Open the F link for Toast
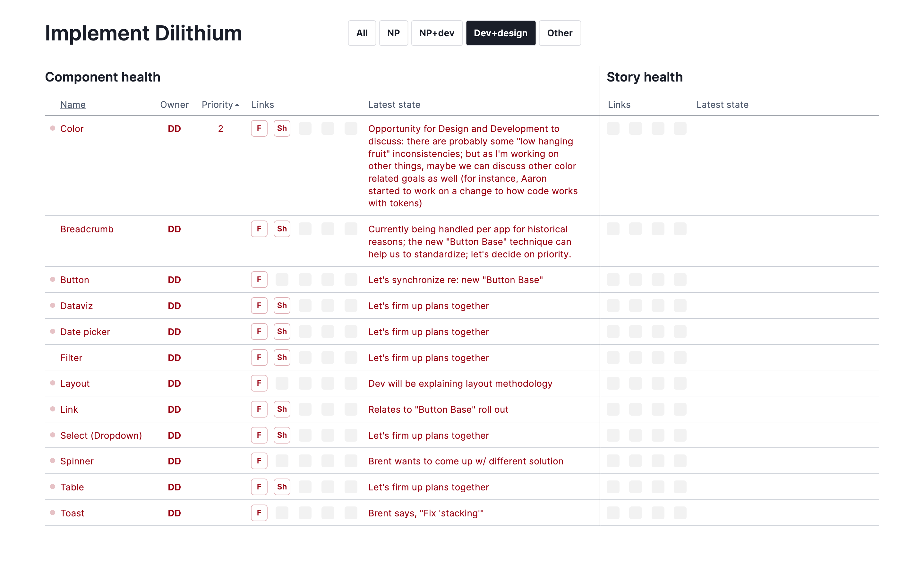The width and height of the screenshot is (924, 570). (259, 513)
